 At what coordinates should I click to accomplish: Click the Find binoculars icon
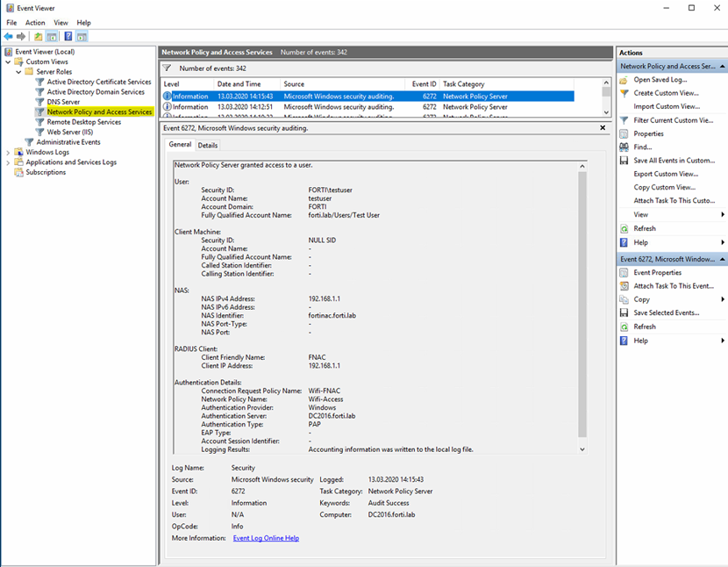[x=624, y=147]
